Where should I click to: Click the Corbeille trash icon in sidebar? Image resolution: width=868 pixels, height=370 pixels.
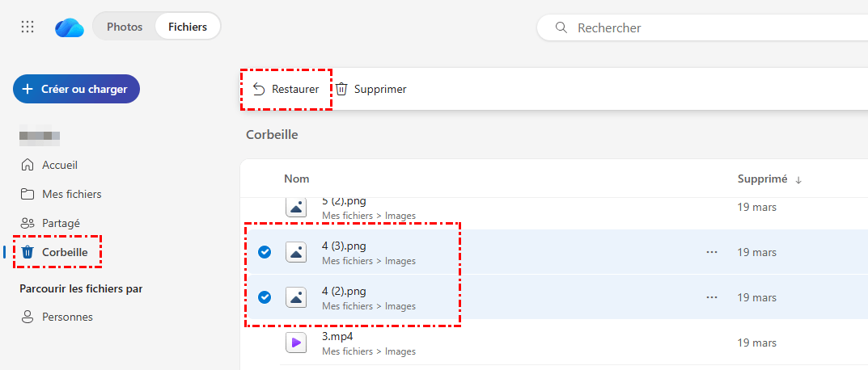tap(28, 252)
